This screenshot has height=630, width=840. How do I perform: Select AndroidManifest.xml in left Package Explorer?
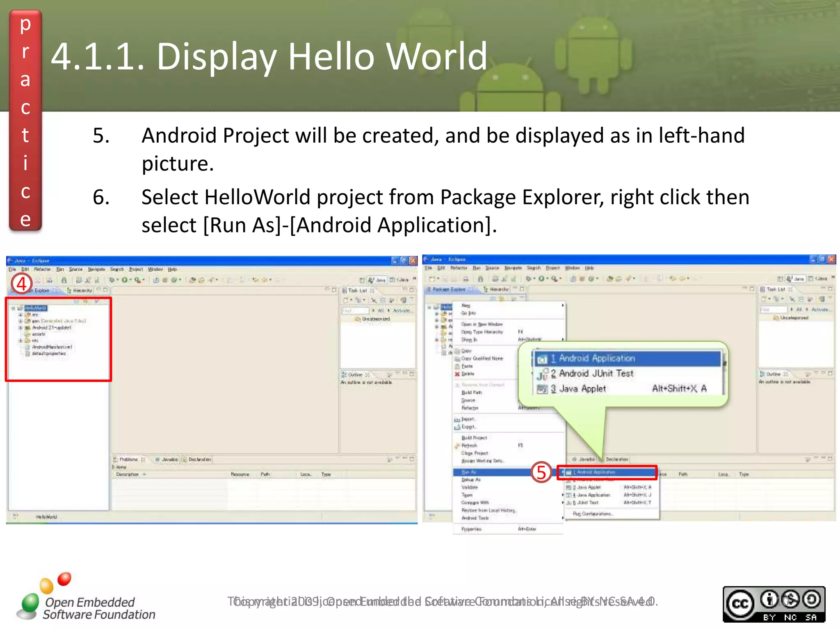pos(52,347)
